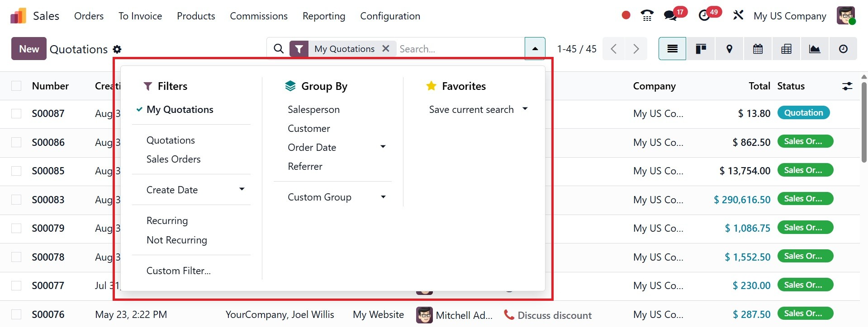
Task: Expand the Create Date filter options
Action: click(242, 190)
